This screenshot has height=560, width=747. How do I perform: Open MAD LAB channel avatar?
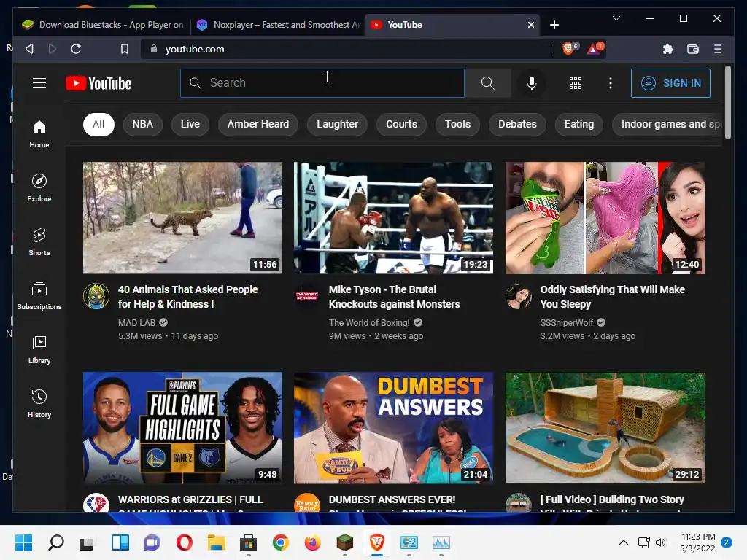[96, 296]
